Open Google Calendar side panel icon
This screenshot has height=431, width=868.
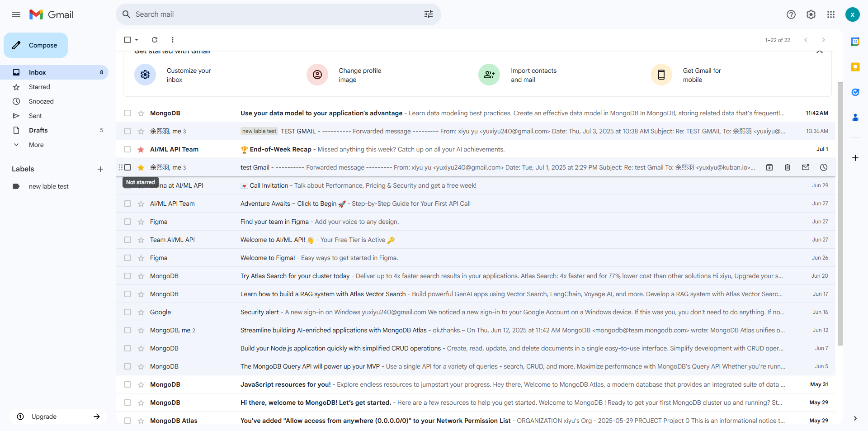pos(855,42)
